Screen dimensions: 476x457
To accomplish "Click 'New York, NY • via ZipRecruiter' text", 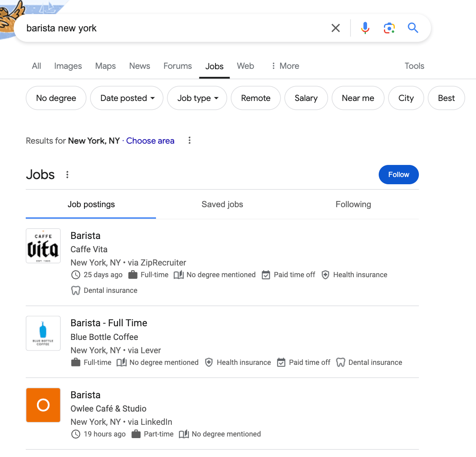I will point(128,263).
